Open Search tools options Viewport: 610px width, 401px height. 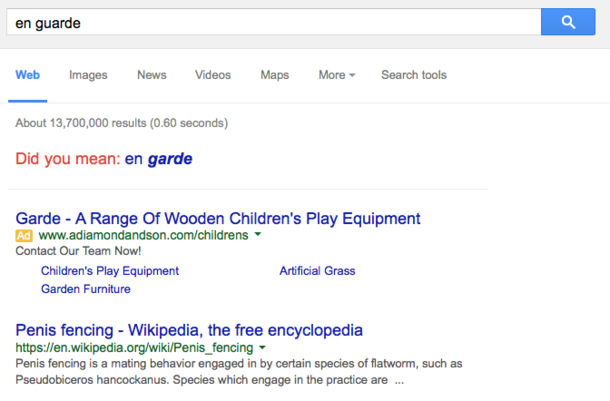(414, 75)
